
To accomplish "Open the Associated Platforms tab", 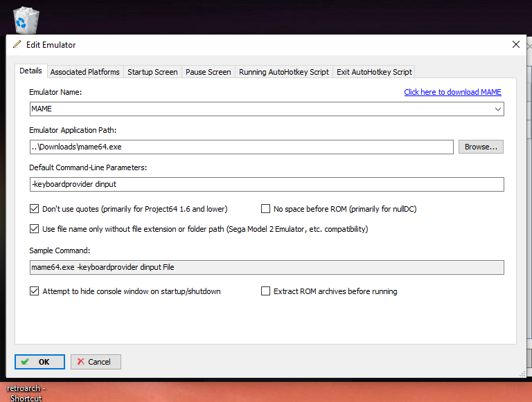I will 85,72.
